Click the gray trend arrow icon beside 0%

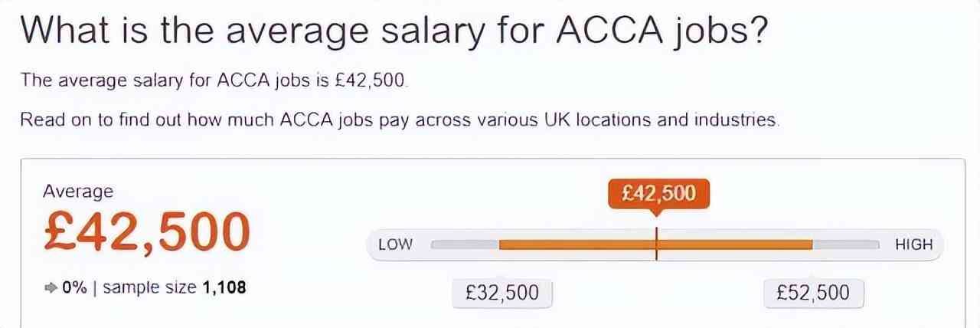(x=51, y=288)
